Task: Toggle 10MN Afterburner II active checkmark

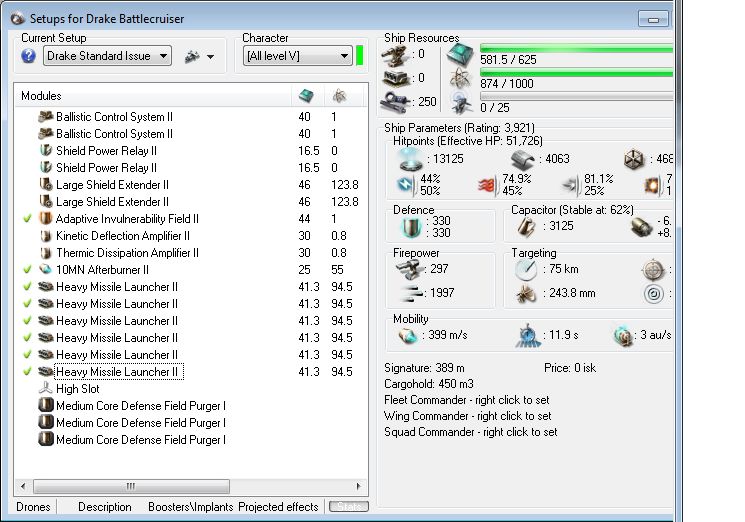Action: (x=28, y=269)
